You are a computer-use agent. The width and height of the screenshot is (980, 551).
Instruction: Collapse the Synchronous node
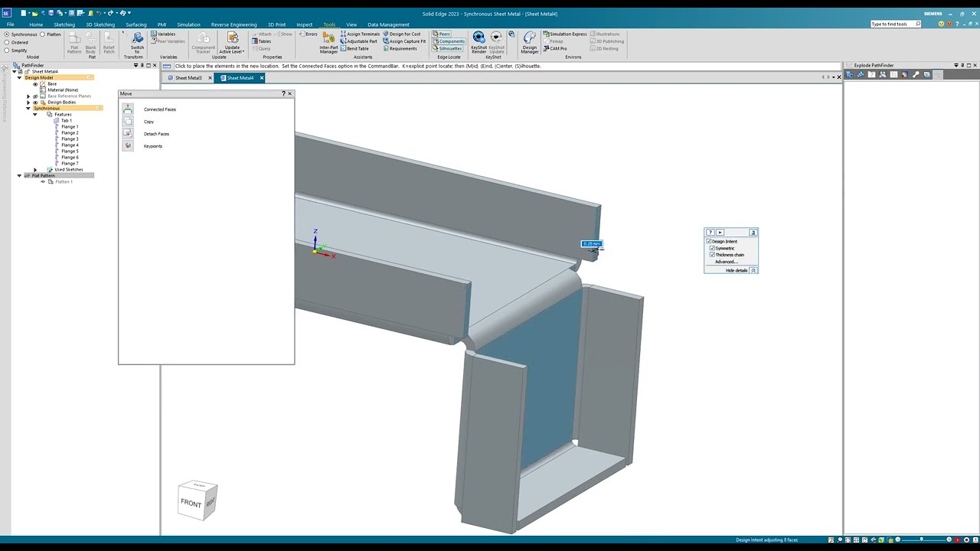pos(28,109)
